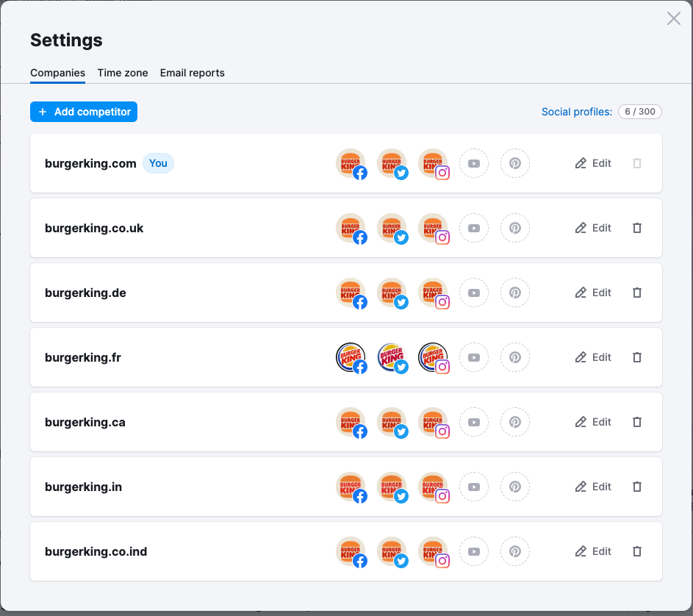This screenshot has height=616, width=693.
Task: Add Pinterest profile for burgerking.ca
Action: click(x=515, y=422)
